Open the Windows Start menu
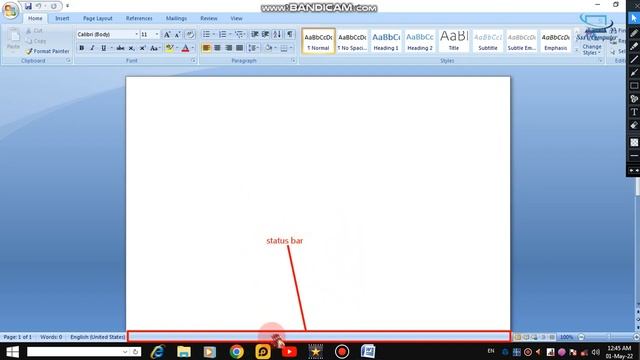The width and height of the screenshot is (640, 360). point(12,352)
